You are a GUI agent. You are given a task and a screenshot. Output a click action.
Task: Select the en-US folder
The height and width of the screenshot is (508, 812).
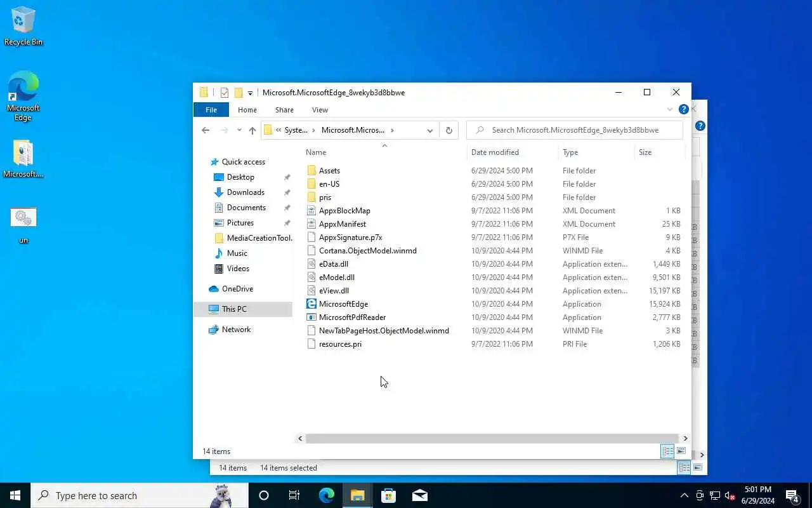[329, 184]
